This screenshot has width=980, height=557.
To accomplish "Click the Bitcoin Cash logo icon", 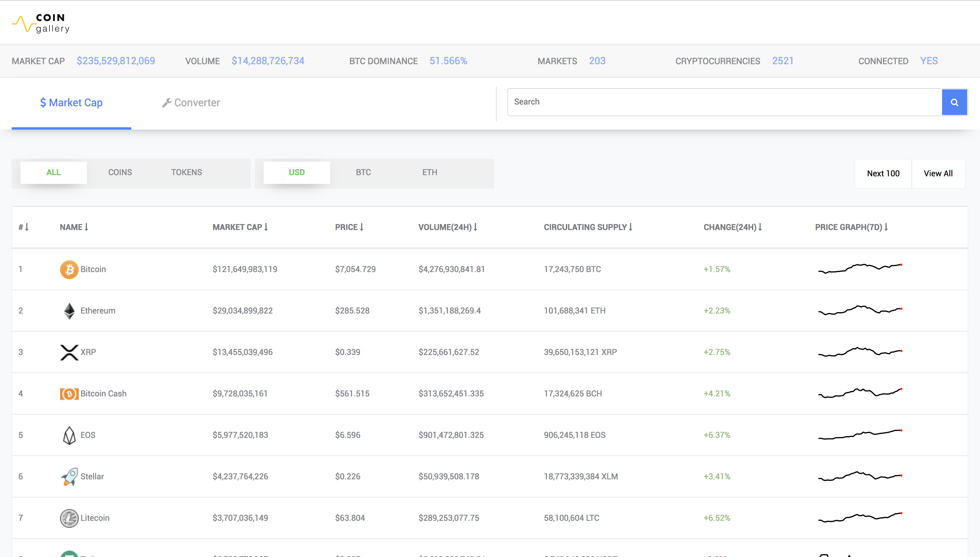I will (x=69, y=394).
